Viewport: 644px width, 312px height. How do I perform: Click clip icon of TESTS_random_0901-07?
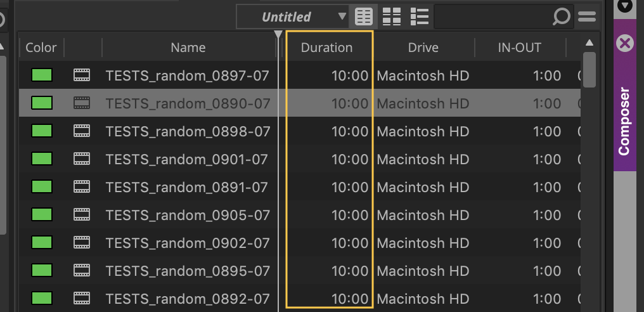point(82,159)
